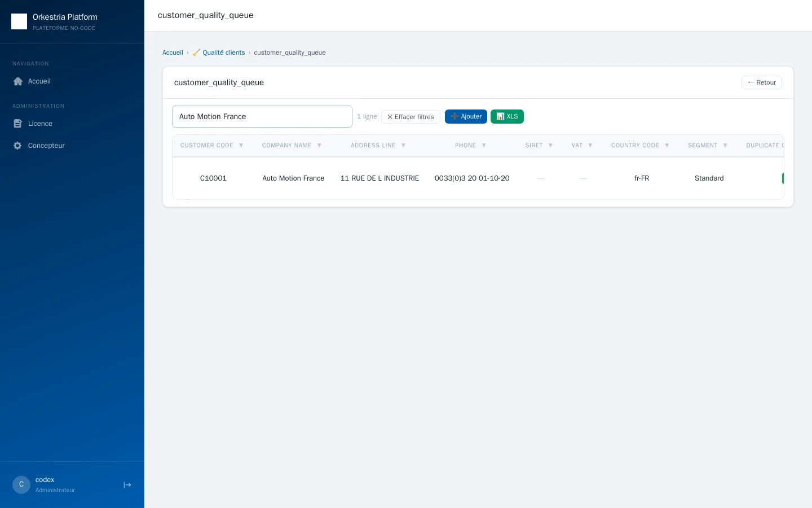This screenshot has height=508, width=812.
Task: Click the Retour button
Action: point(761,82)
